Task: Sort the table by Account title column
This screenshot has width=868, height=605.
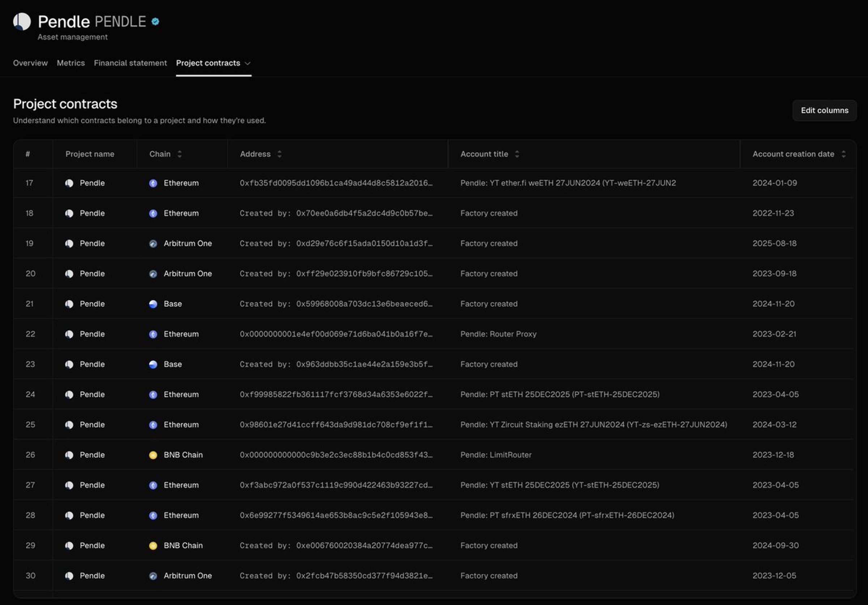Action: (517, 154)
